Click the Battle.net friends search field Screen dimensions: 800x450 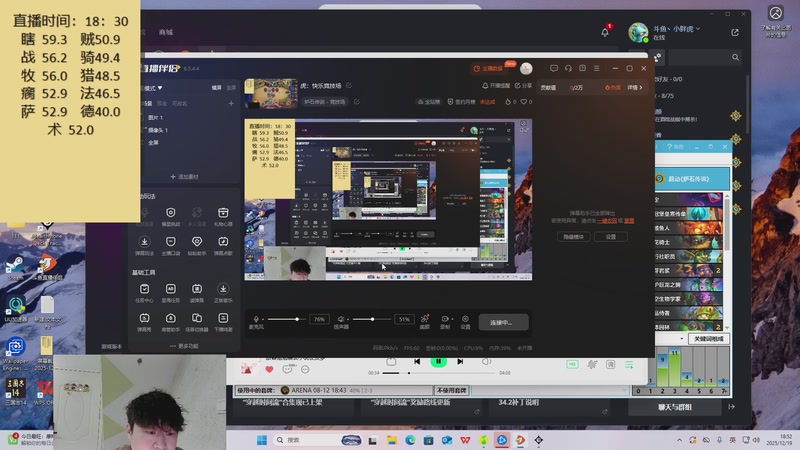pyautogui.click(x=704, y=57)
